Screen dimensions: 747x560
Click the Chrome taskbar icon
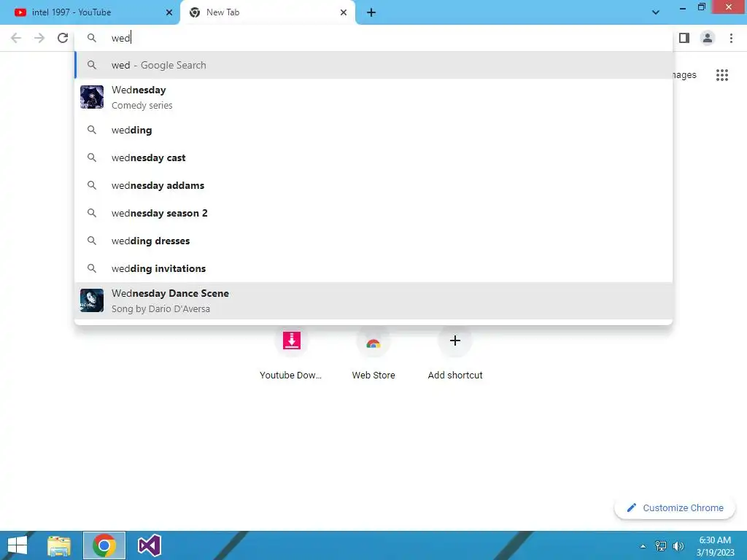point(104,545)
